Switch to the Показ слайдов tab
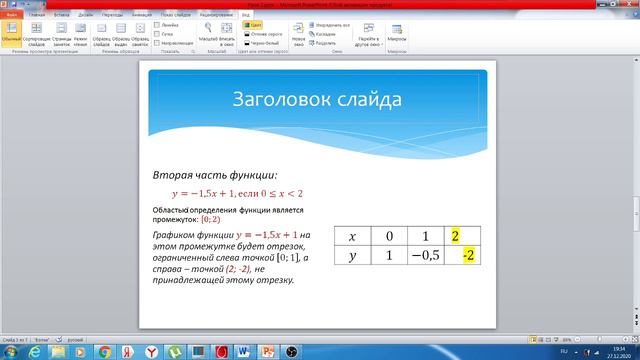The height and width of the screenshot is (360, 640). tap(176, 15)
